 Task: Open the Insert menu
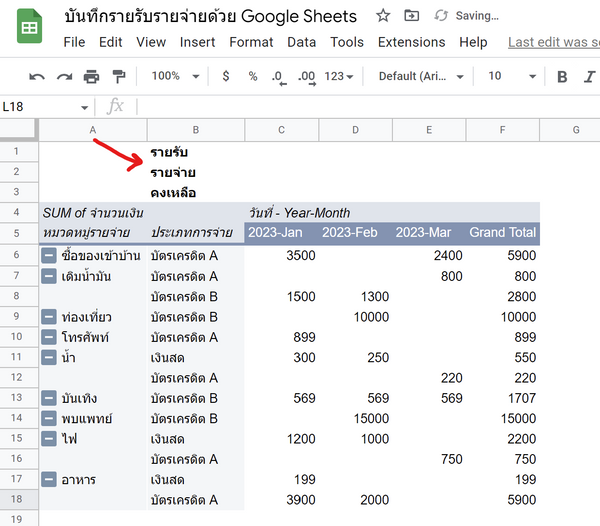coord(197,42)
